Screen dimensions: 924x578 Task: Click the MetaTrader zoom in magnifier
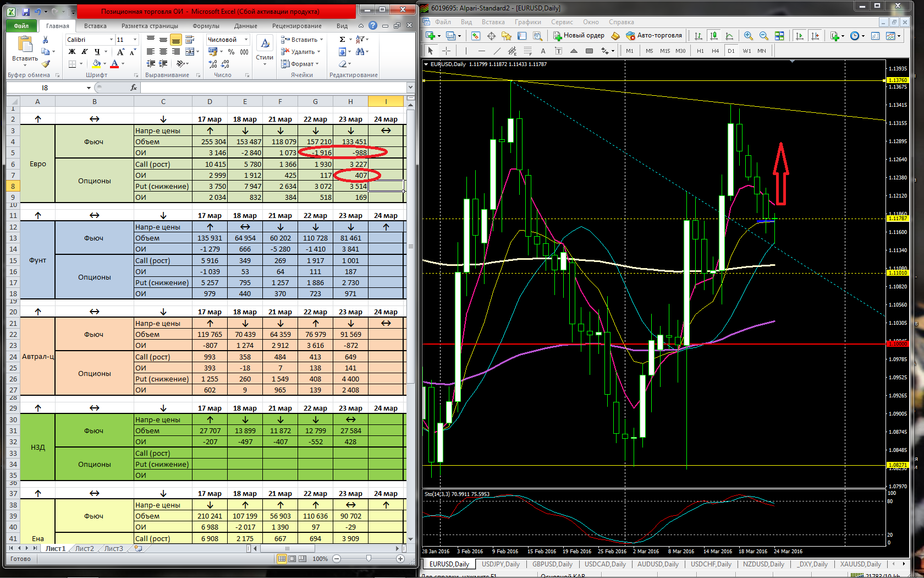click(749, 36)
